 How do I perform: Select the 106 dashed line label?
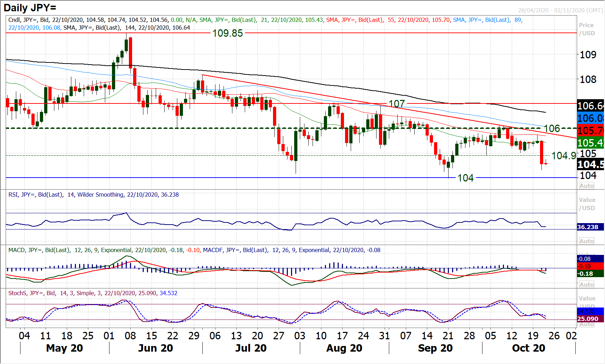pyautogui.click(x=552, y=129)
